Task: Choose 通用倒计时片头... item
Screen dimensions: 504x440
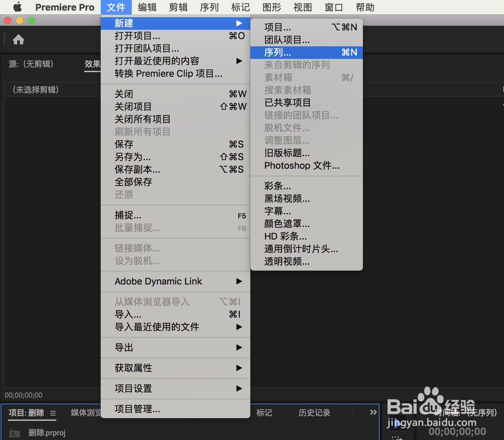Action: pos(307,249)
